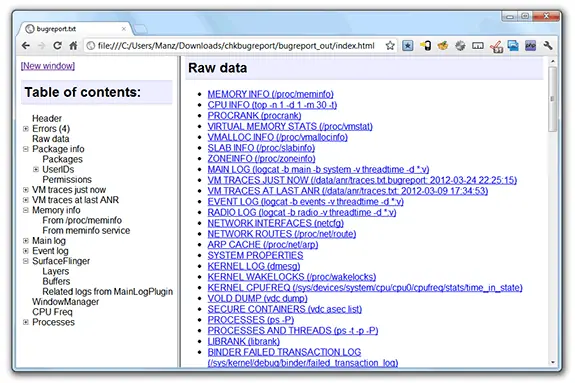Close the bugreport.txt tab

pyautogui.click(x=124, y=29)
